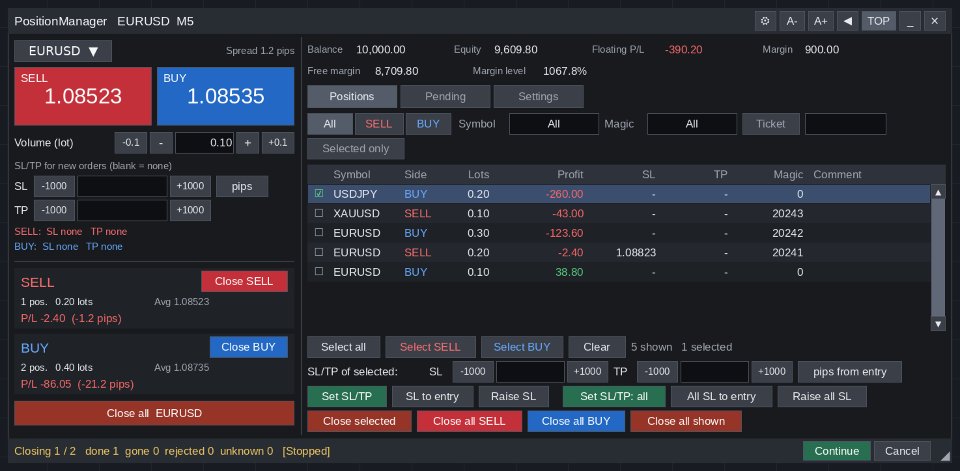Open the Magic filter dropdown
Viewport: 960px width, 471px height.
(692, 124)
